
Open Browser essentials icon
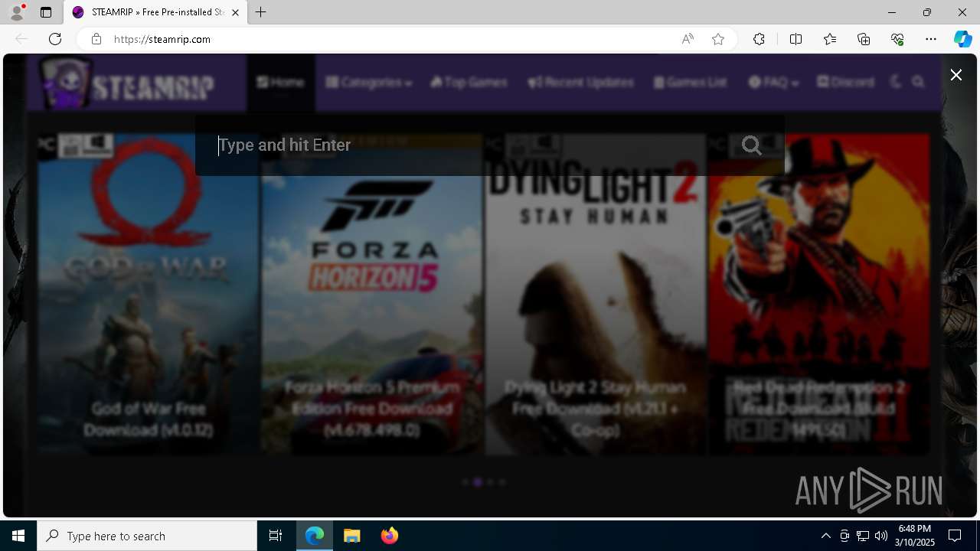(x=897, y=39)
